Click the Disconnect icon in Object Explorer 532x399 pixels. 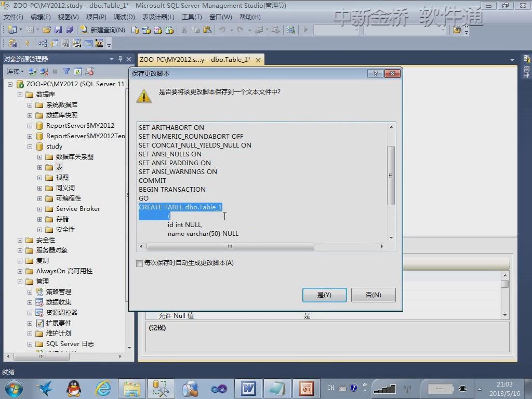pos(44,72)
